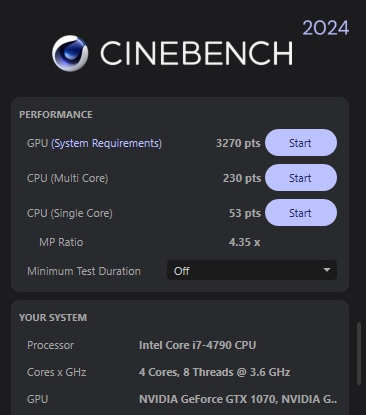
Task: Click the YOUR SYSTEM section header
Action: (53, 318)
